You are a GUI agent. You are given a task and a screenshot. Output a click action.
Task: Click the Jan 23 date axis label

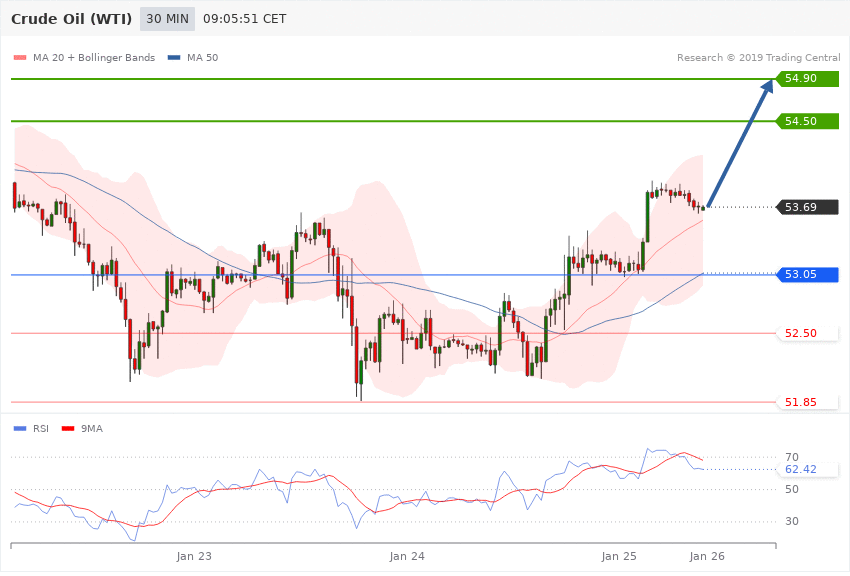coord(194,556)
